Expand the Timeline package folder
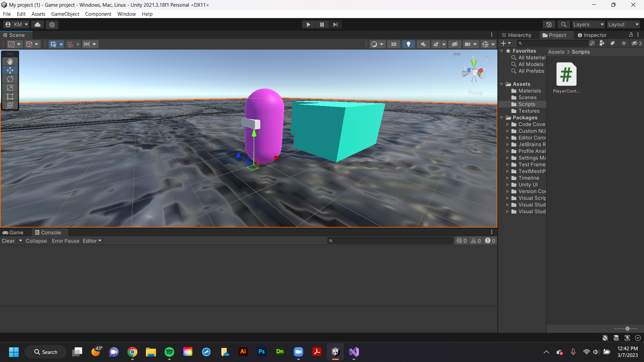The image size is (644, 362). click(507, 178)
